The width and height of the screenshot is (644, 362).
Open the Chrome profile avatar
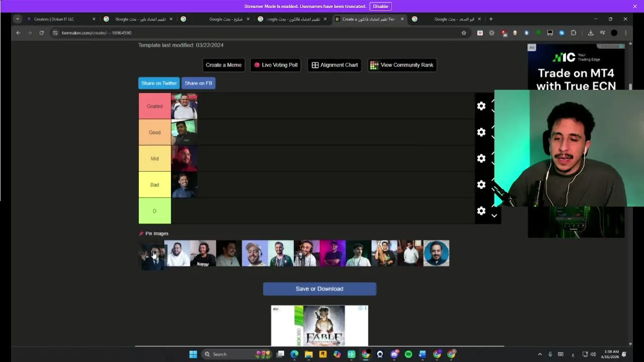pyautogui.click(x=614, y=33)
